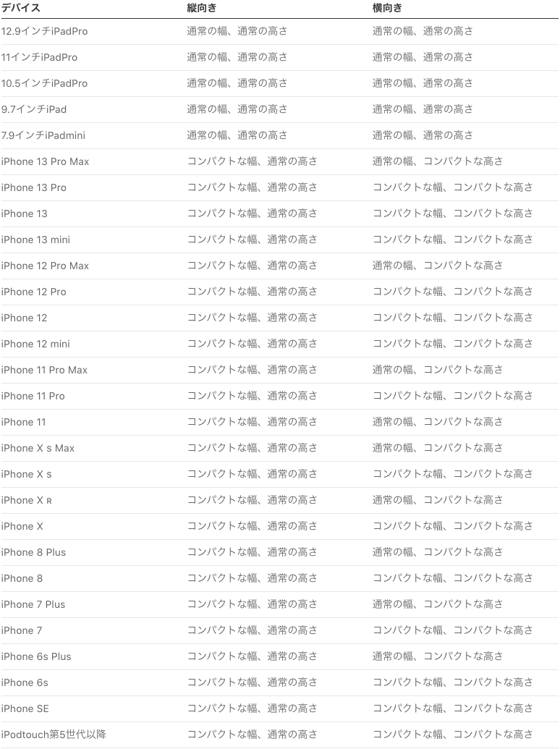Select the 9.7インチiPad device name

tap(34, 109)
